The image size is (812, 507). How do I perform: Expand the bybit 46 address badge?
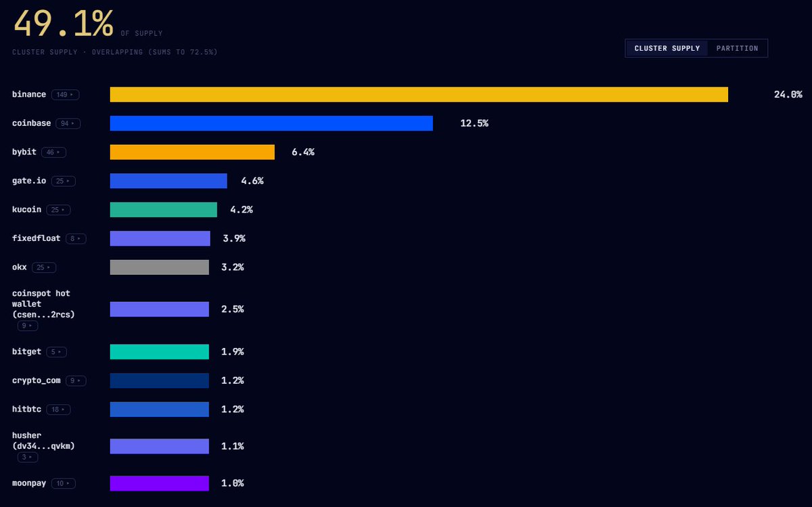pyautogui.click(x=53, y=152)
